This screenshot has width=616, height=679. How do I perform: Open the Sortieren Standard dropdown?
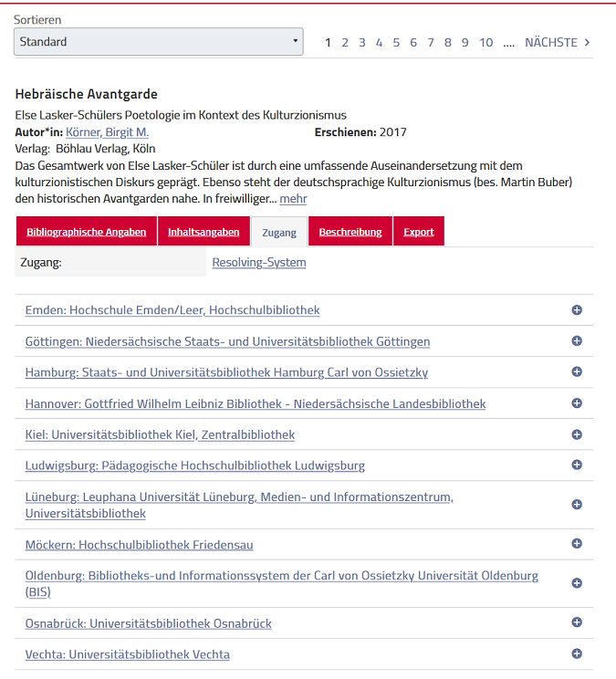[159, 42]
